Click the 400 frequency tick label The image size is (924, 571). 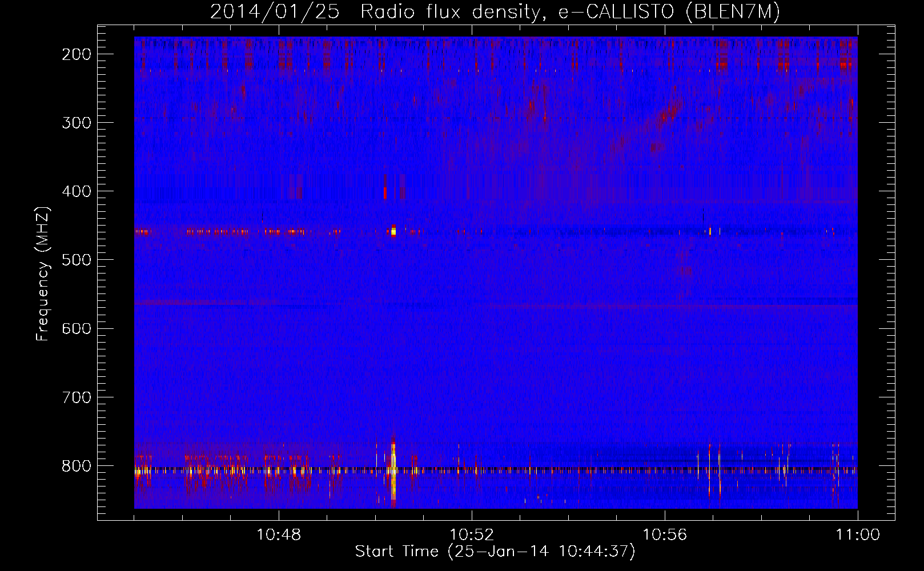coord(77,191)
